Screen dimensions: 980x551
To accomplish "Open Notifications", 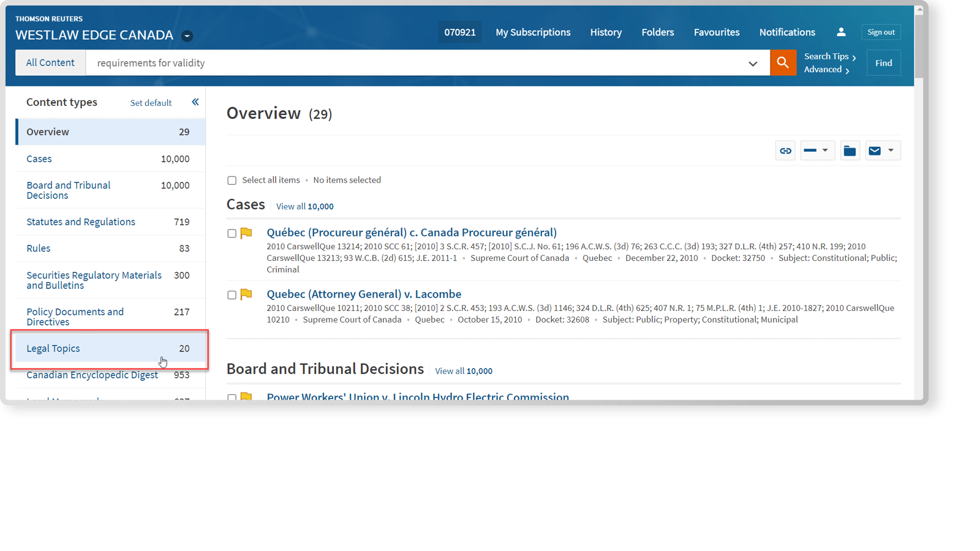I will click(x=787, y=32).
